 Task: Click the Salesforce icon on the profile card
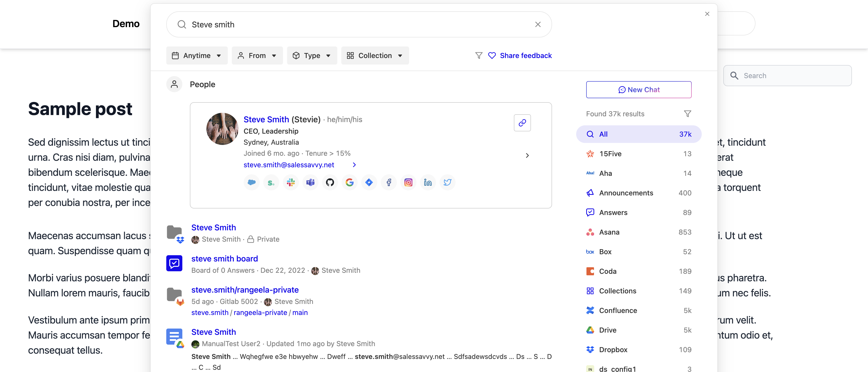pos(251,182)
